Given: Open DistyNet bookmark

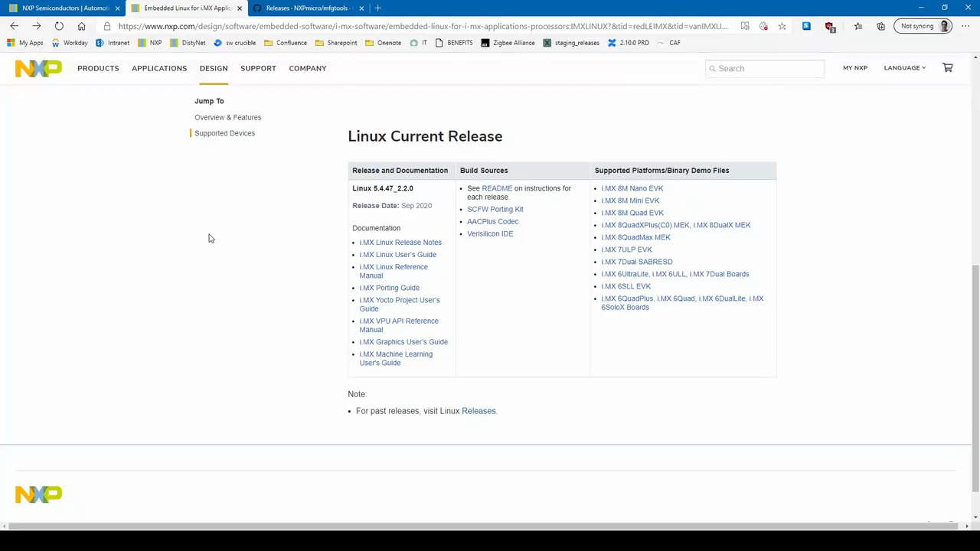Looking at the screenshot, I should pos(188,43).
